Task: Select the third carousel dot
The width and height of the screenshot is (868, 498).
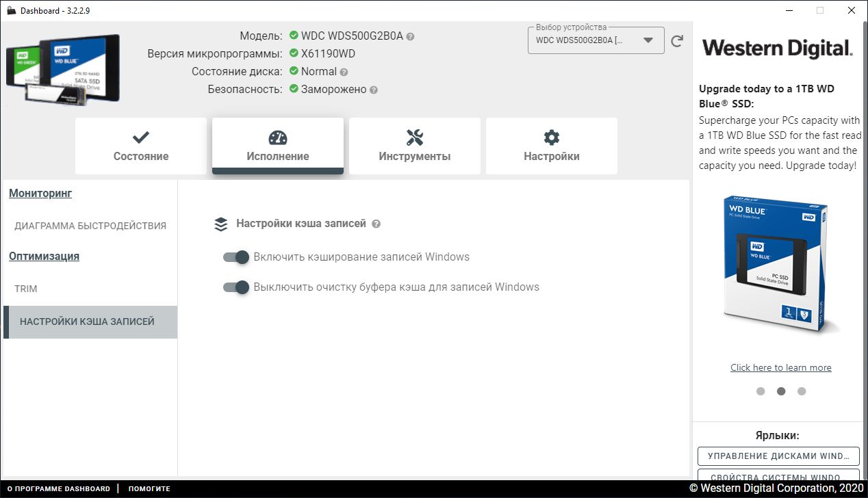Action: (802, 391)
